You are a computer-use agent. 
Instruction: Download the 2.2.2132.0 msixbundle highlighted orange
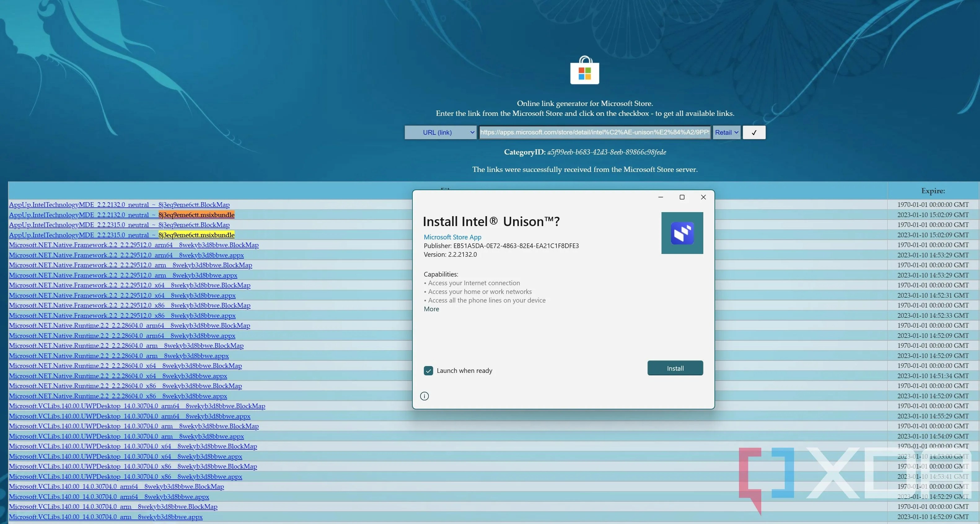click(196, 215)
